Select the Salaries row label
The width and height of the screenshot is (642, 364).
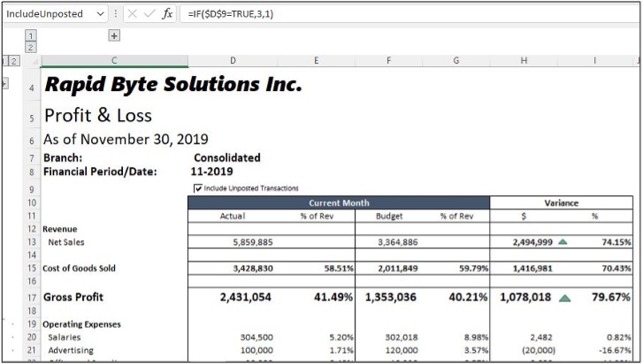tap(65, 337)
